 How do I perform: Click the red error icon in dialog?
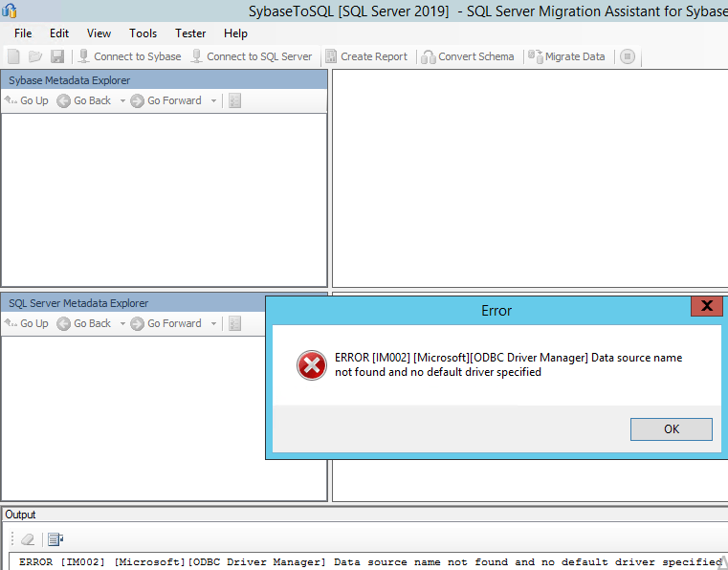[x=312, y=365]
